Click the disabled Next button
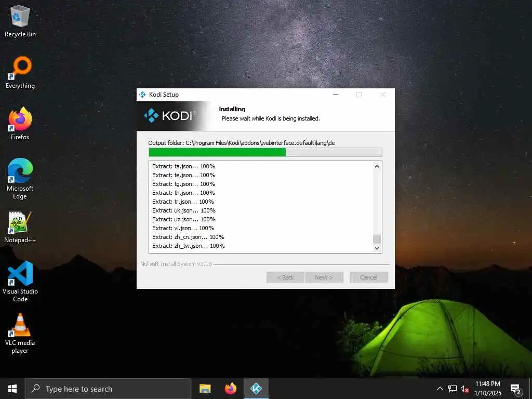This screenshot has height=399, width=532. (324, 277)
